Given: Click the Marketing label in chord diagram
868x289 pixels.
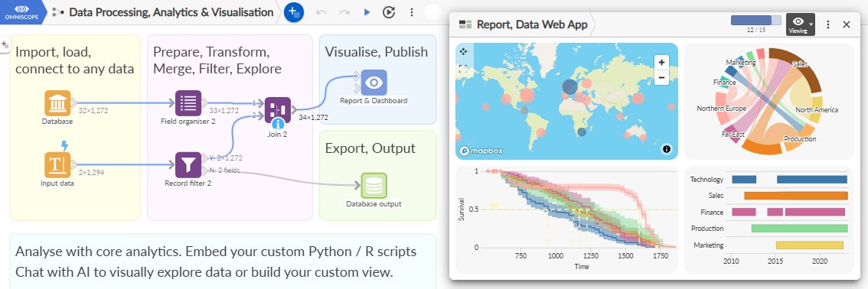Looking at the screenshot, I should tap(741, 63).
